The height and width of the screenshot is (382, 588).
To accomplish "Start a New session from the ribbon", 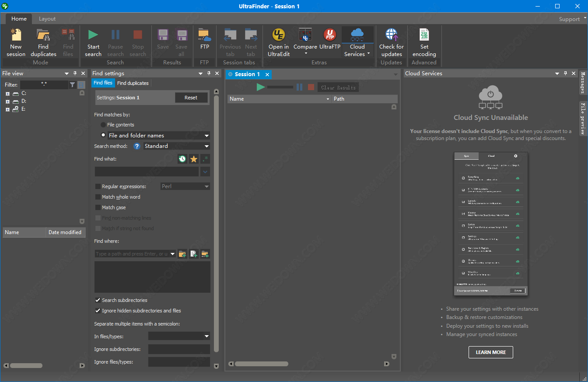I will 16,42.
